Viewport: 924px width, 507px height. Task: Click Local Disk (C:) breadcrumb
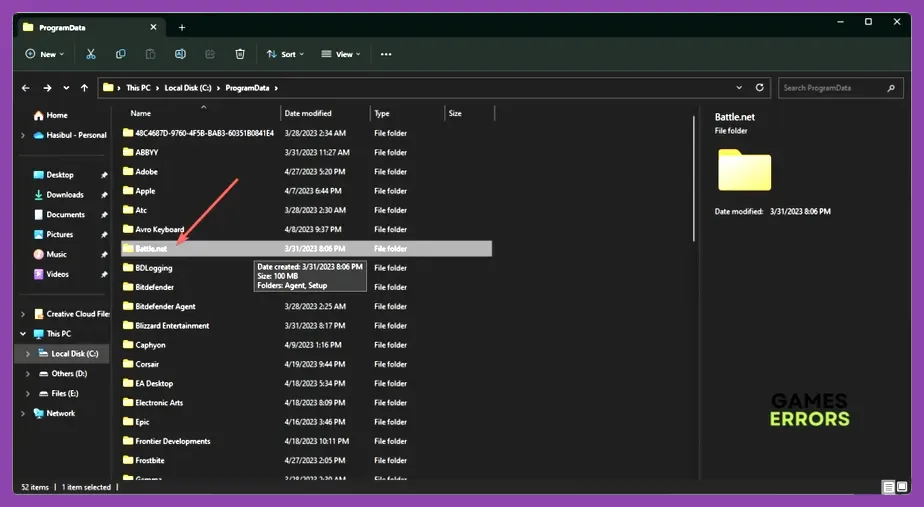click(x=188, y=88)
